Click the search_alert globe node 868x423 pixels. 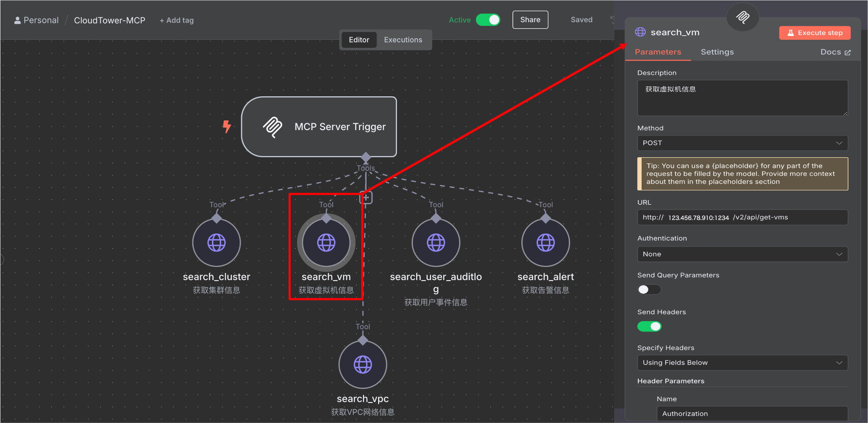pyautogui.click(x=545, y=243)
